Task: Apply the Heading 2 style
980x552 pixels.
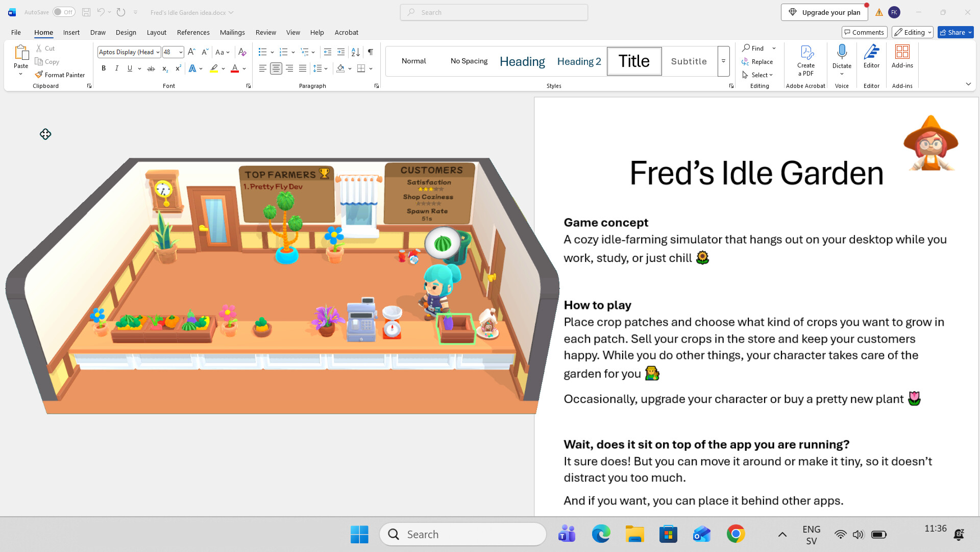Action: pos(579,61)
